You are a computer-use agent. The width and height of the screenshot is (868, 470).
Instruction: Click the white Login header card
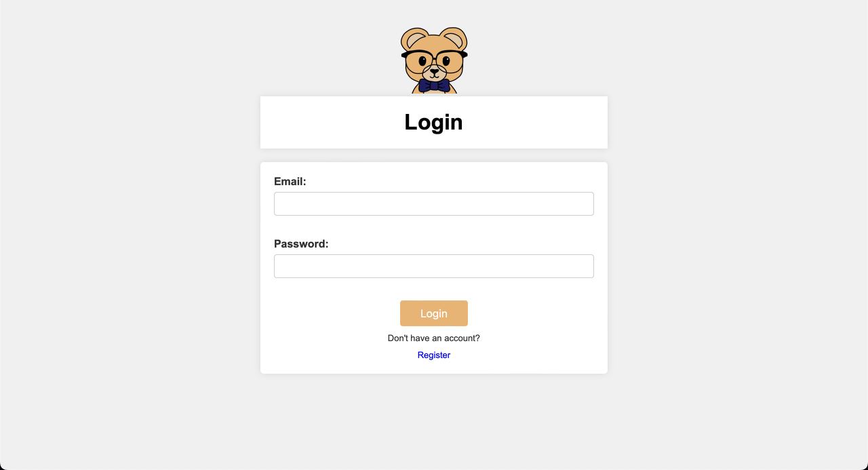[434, 122]
